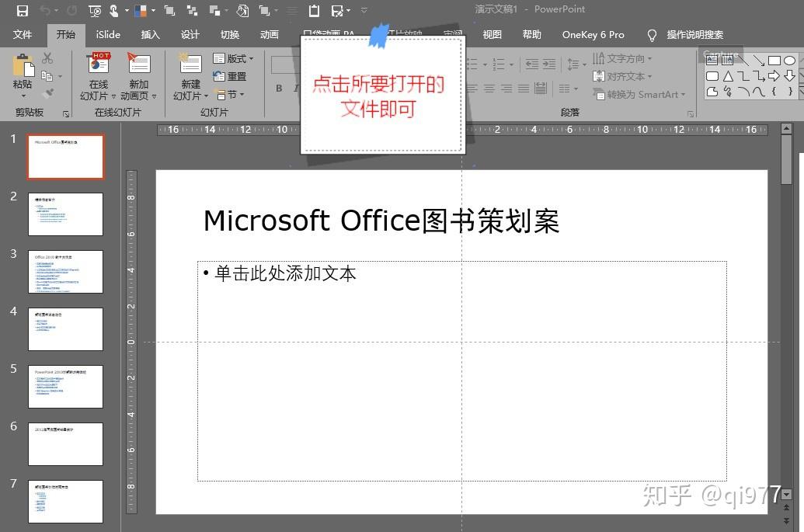Viewport: 804px width, 532px height.
Task: Open the 版式 layout dropdown
Action: (x=233, y=59)
